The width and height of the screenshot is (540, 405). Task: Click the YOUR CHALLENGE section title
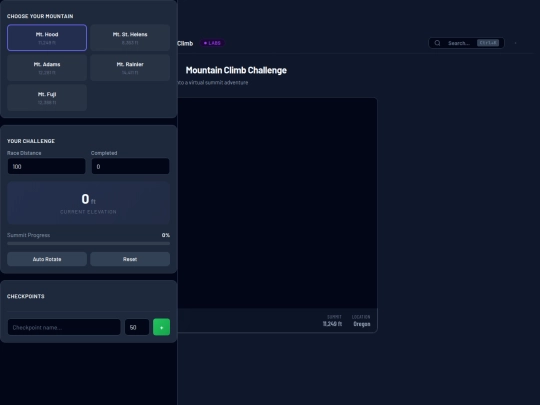[x=31, y=141]
